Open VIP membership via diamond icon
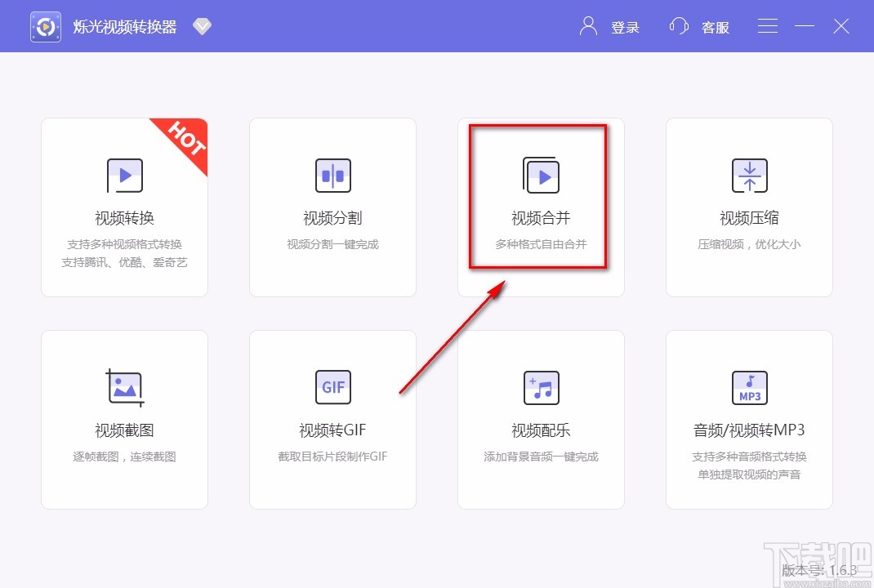The width and height of the screenshot is (874, 588). [x=201, y=25]
